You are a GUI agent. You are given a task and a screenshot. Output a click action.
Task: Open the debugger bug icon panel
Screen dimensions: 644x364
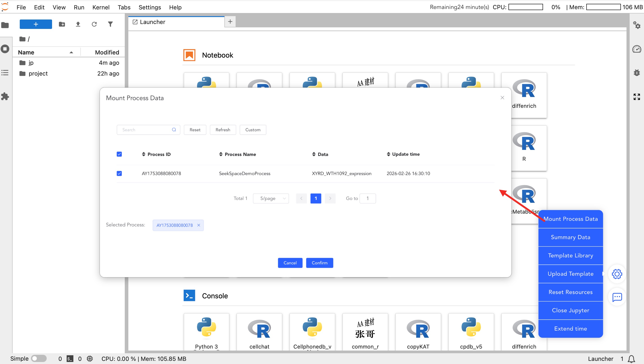click(x=637, y=72)
